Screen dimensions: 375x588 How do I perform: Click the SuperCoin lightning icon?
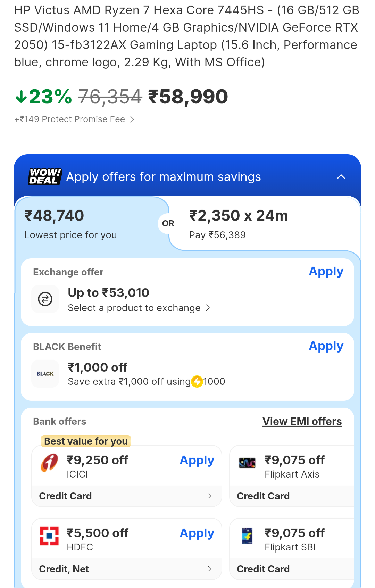point(197,381)
